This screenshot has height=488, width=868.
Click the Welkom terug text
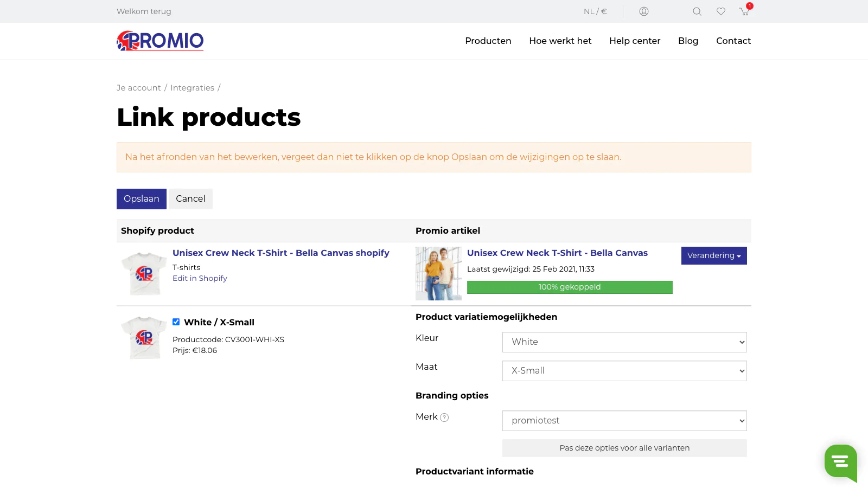tap(144, 11)
